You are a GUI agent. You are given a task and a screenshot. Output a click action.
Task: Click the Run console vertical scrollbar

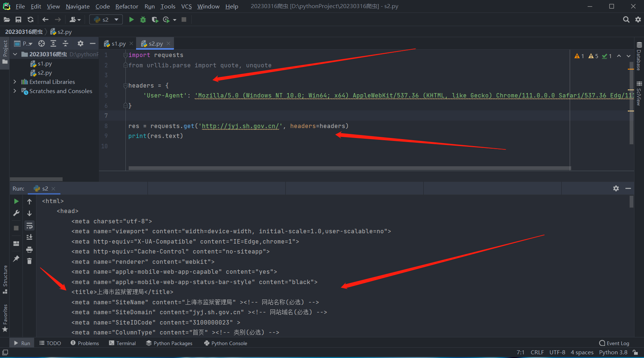click(631, 202)
